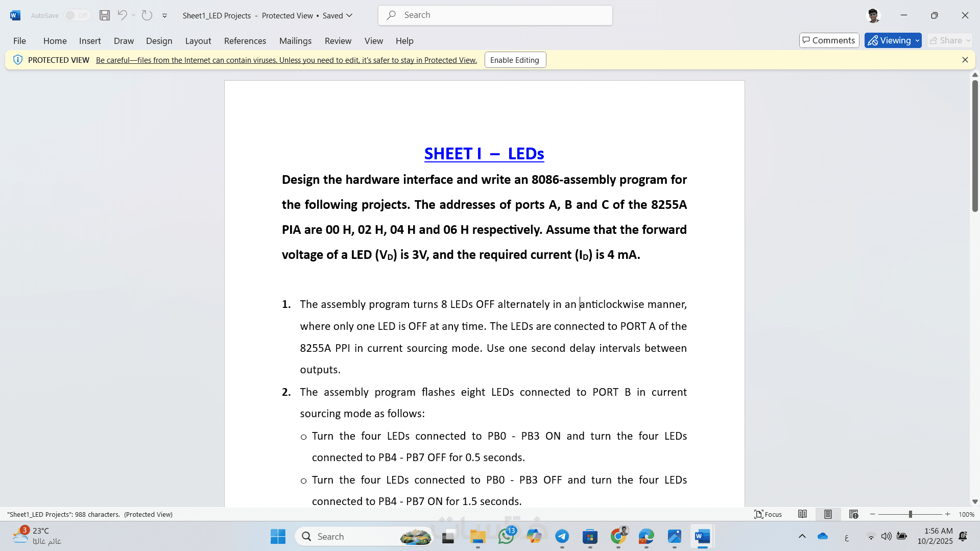Open the Layout tab
Screen dimensions: 980x551
point(198,41)
